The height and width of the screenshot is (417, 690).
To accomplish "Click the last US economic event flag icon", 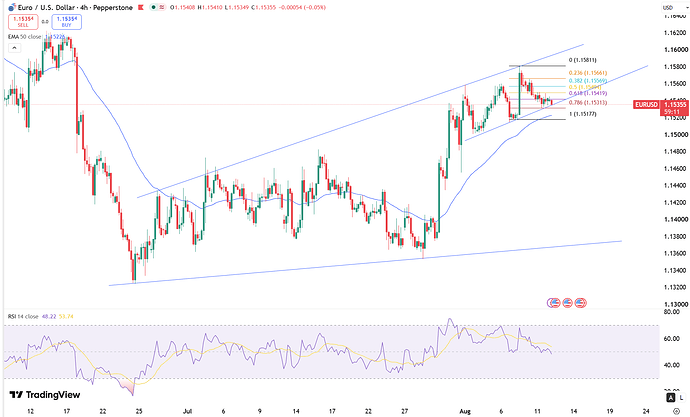I will 581,303.
